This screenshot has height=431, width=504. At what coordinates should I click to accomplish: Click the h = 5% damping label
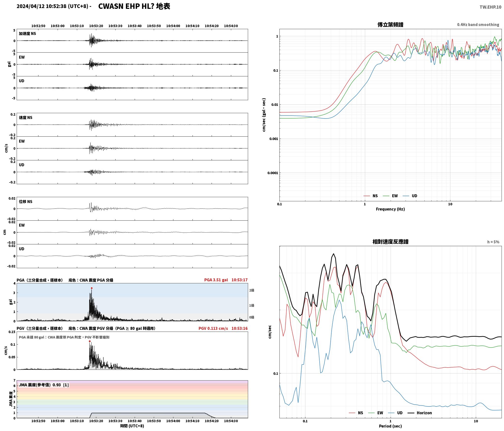[x=493, y=242]
